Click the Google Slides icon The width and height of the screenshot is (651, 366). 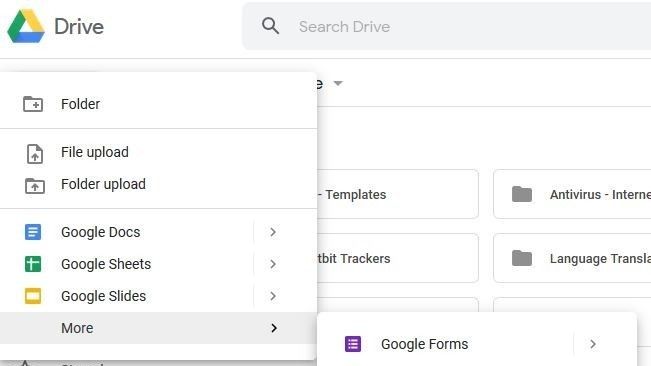tap(33, 296)
